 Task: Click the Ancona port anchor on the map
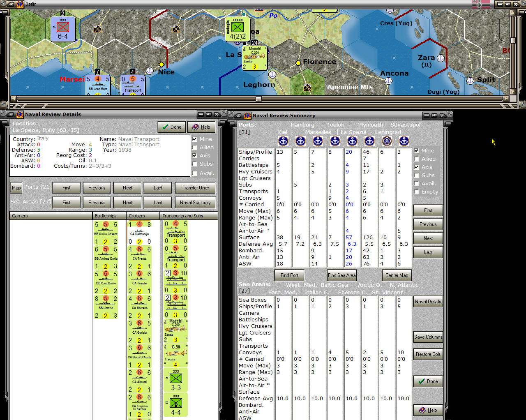click(388, 81)
